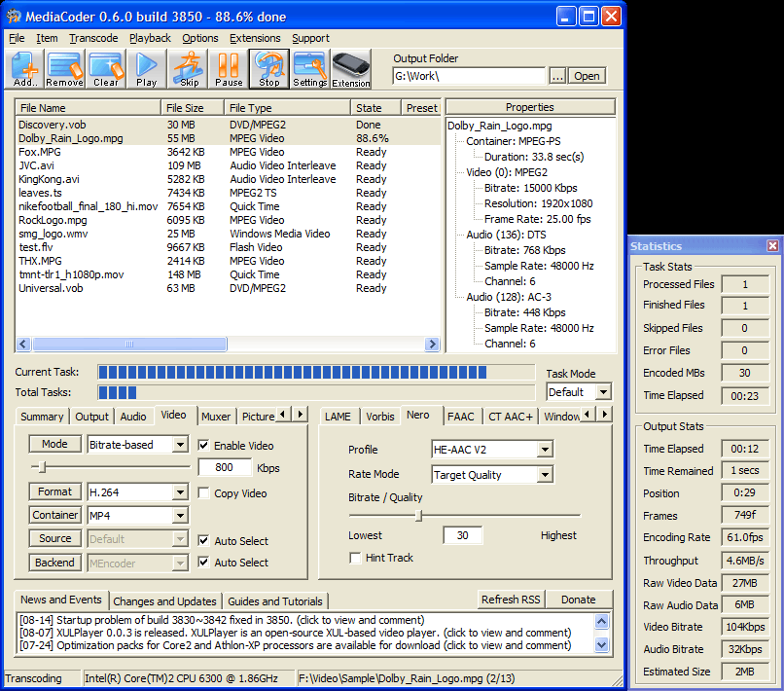Click the Output Folder path field
784x691 pixels.
coord(469,76)
